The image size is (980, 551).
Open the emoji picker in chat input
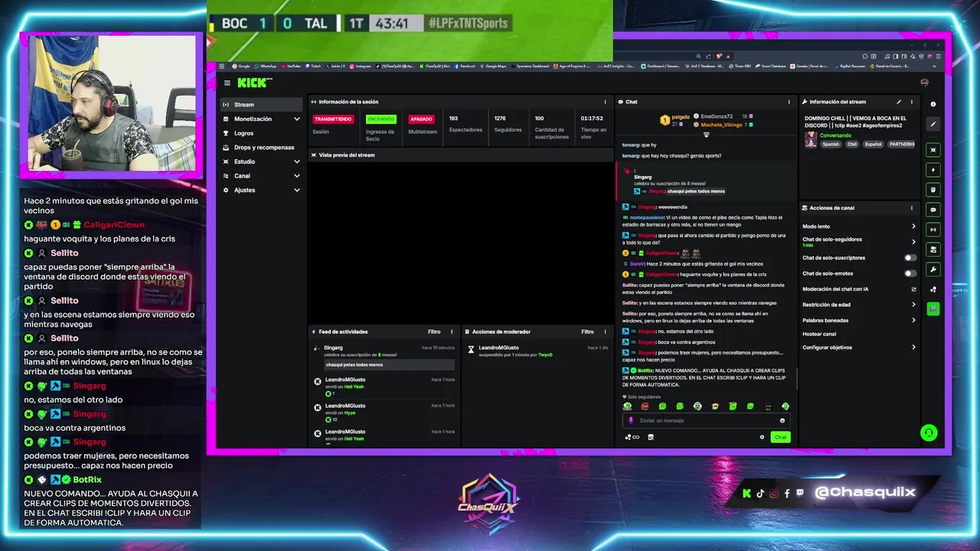tap(782, 420)
